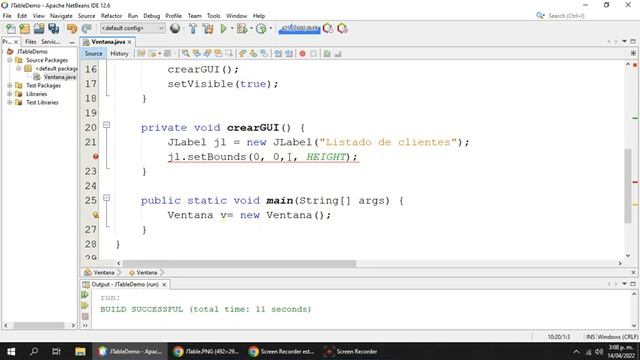This screenshot has width=640, height=360.
Task: Open the Tools menu
Action: click(213, 16)
